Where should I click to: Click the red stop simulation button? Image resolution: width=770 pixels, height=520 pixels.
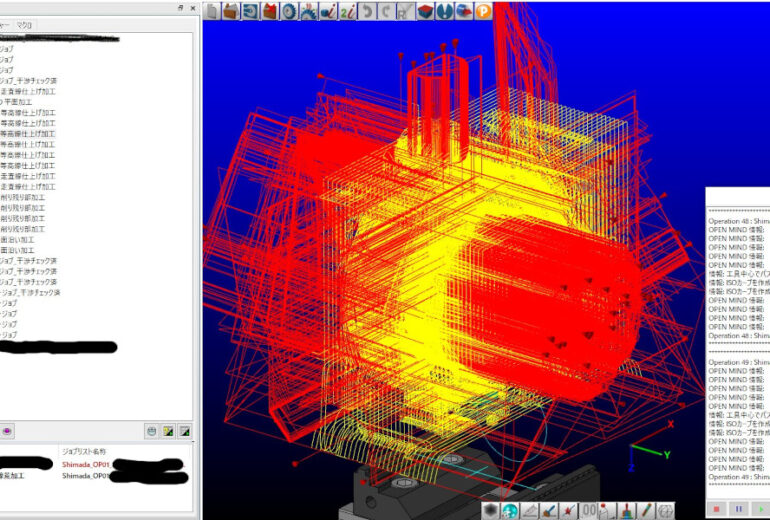coord(716,509)
